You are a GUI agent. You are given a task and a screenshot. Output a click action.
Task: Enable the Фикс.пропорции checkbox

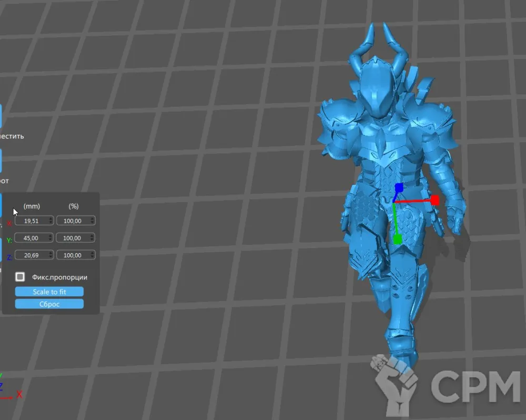click(x=20, y=277)
